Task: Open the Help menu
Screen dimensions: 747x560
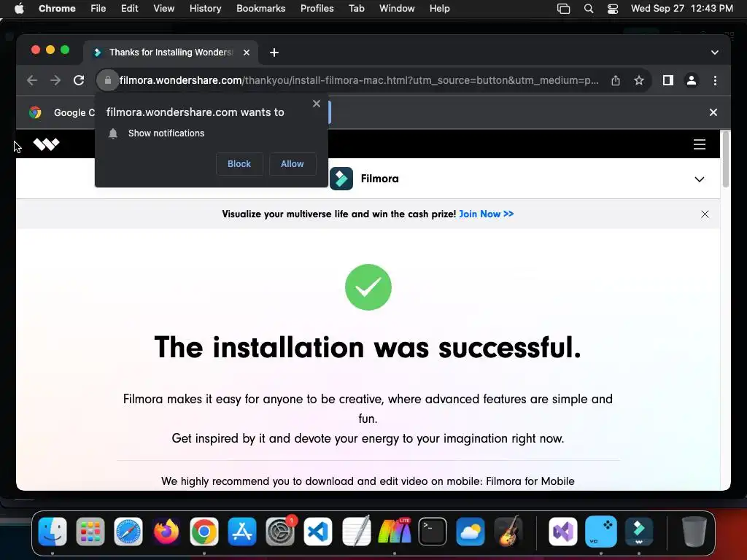Action: 439,9
